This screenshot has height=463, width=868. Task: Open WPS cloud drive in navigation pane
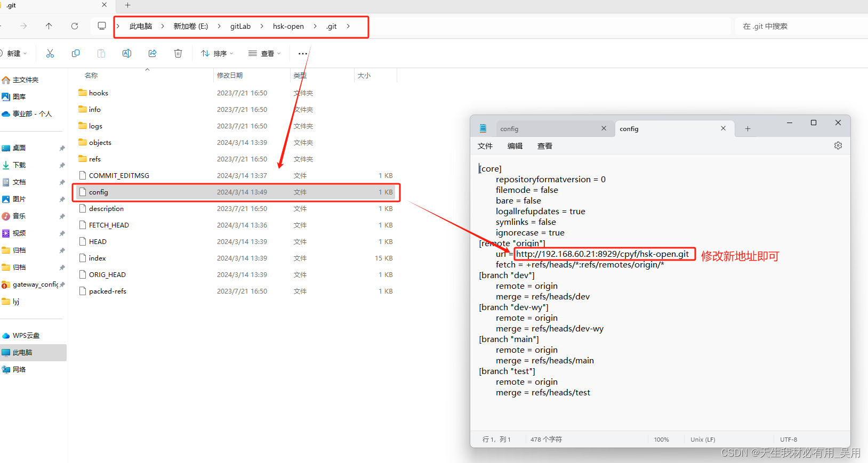(x=21, y=336)
